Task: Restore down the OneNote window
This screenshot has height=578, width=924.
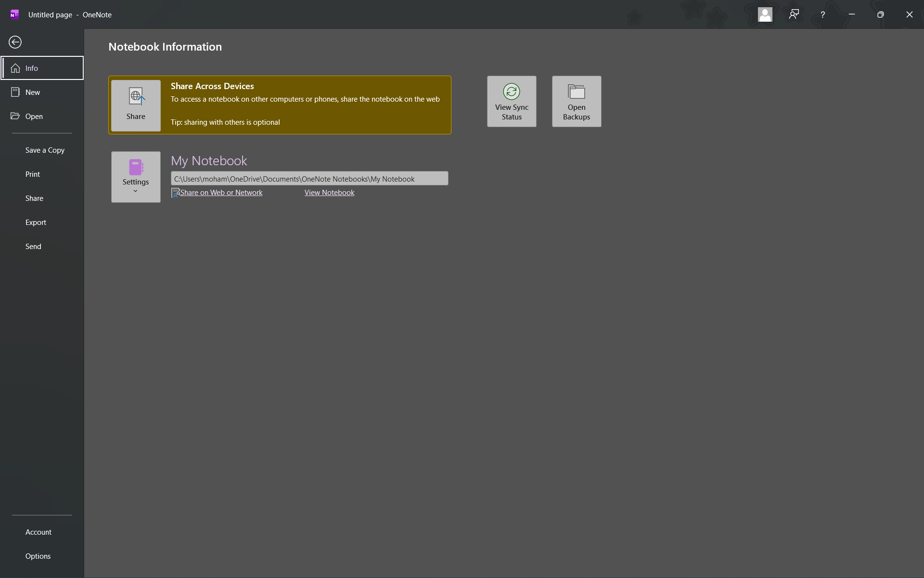Action: [x=881, y=14]
